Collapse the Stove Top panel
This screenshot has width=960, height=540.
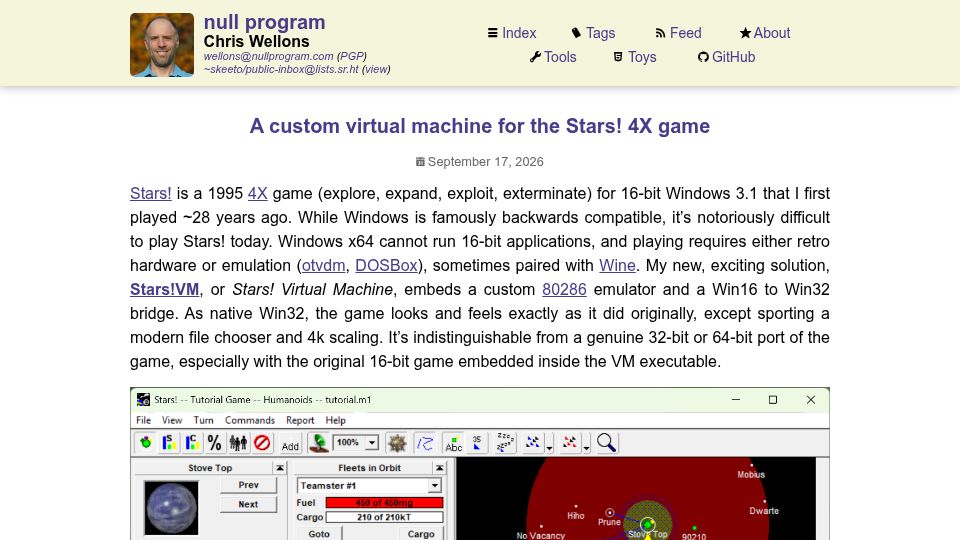pos(280,468)
